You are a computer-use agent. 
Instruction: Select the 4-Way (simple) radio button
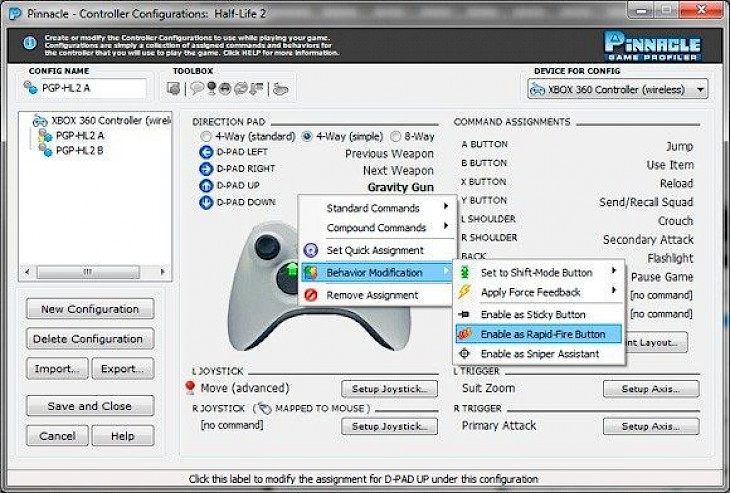point(307,137)
